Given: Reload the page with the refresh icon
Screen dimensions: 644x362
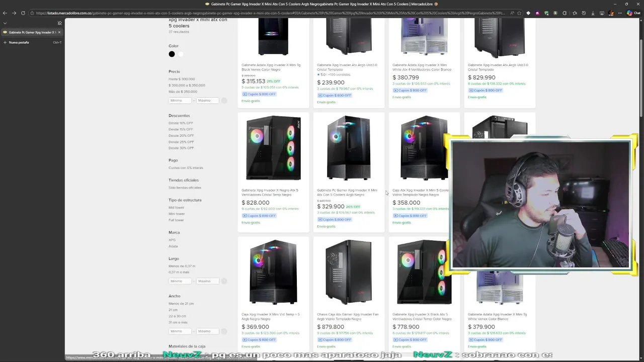Looking at the screenshot, I should pyautogui.click(x=23, y=13).
